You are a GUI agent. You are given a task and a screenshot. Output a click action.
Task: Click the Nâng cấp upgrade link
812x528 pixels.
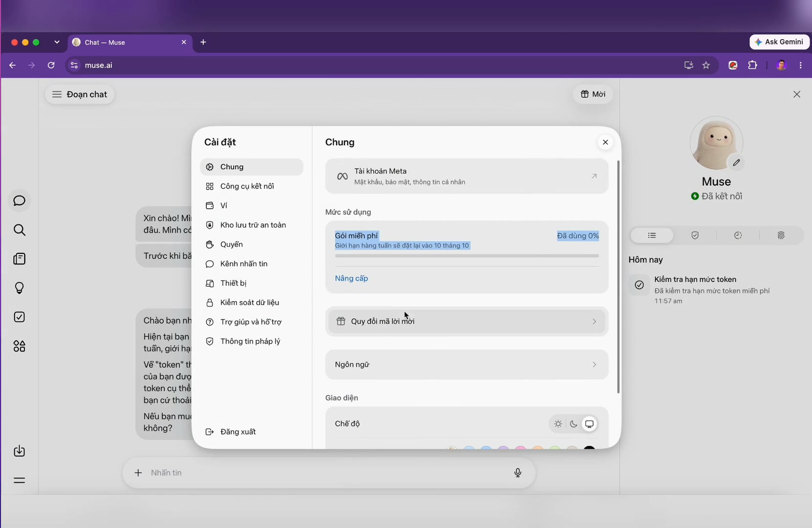(x=351, y=278)
